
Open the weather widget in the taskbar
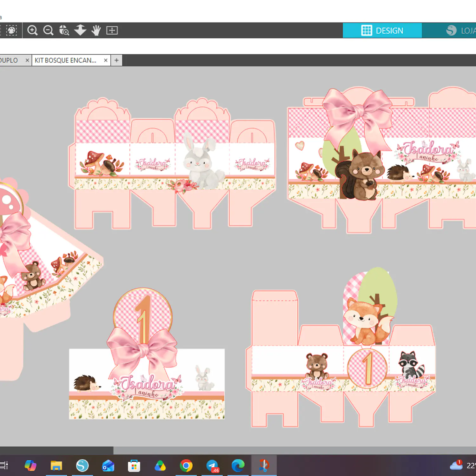463,466
